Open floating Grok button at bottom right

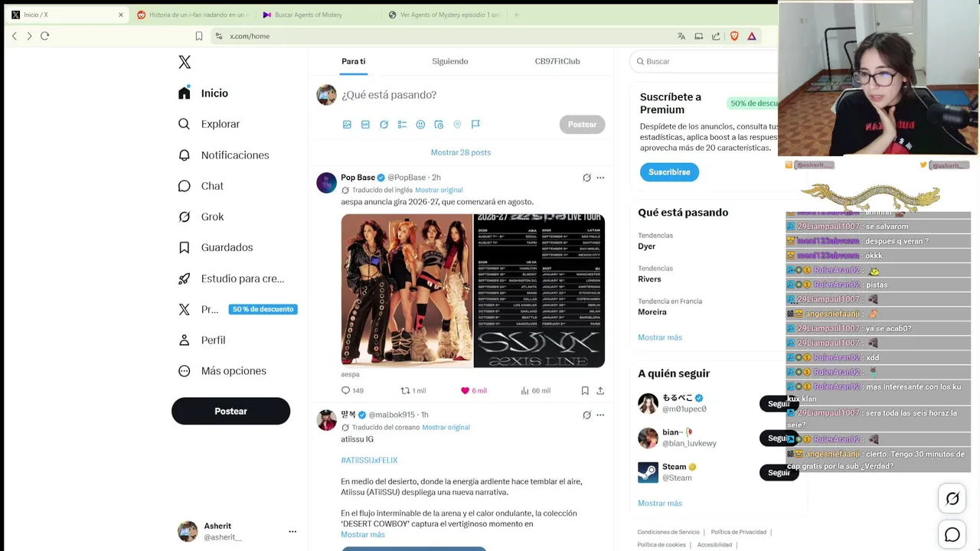pyautogui.click(x=952, y=499)
